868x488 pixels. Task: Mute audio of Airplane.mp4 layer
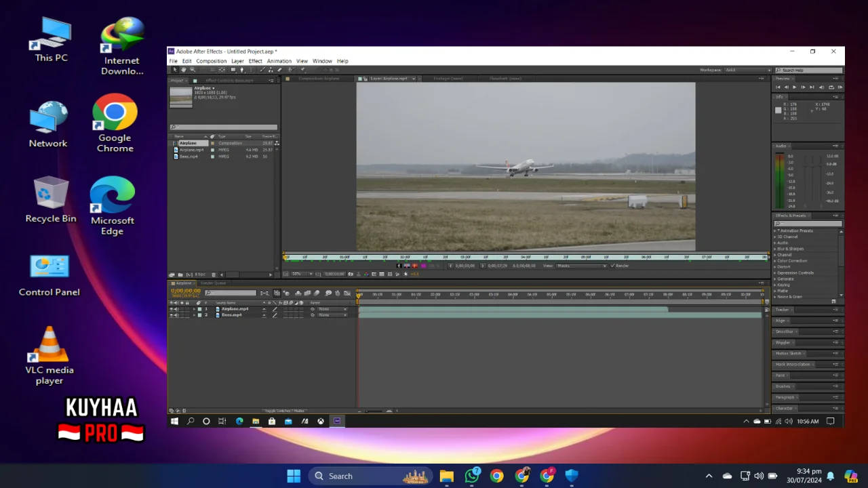[x=176, y=309]
